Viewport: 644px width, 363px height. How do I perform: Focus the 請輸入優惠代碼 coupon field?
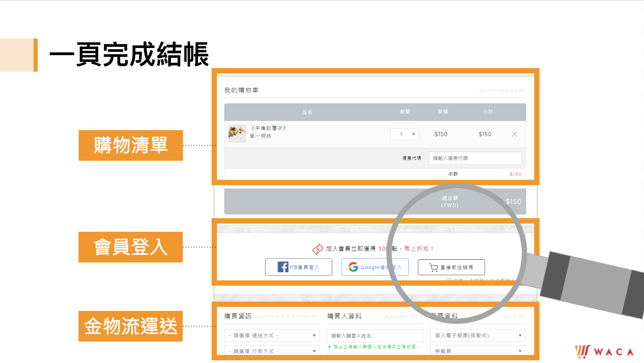(x=475, y=158)
